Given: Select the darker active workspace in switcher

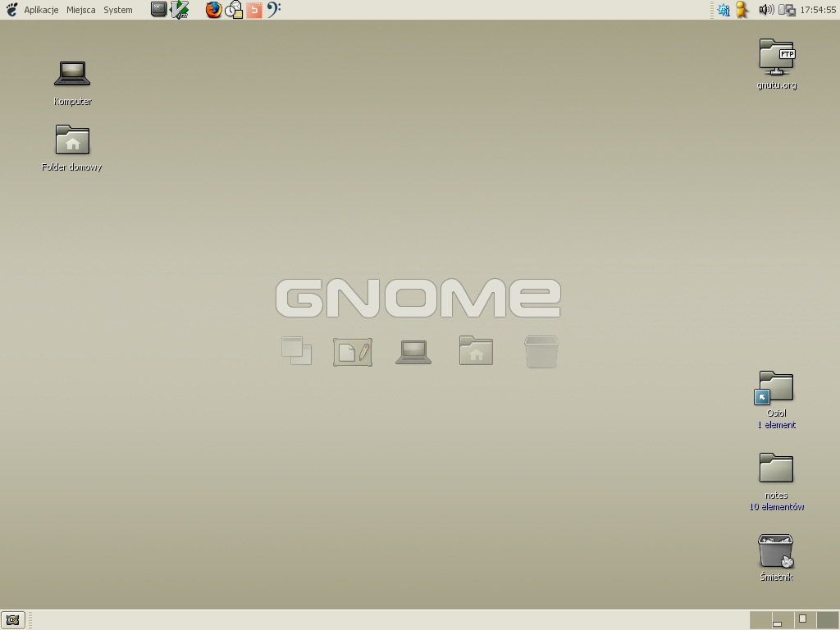Looking at the screenshot, I should 827,620.
